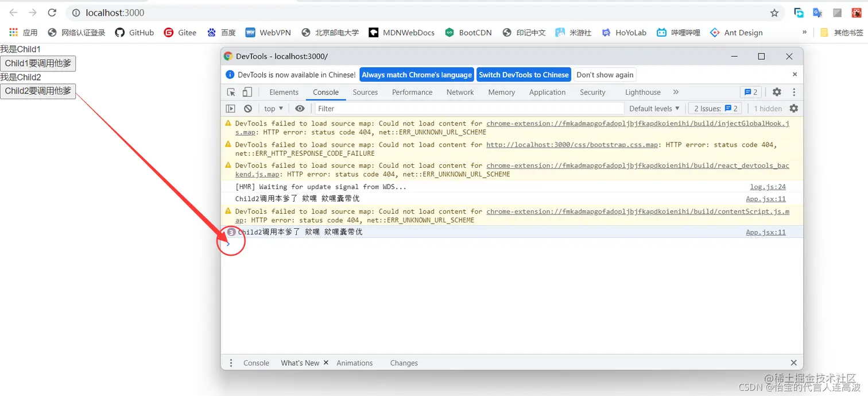Switch to the Network tab
The image size is (868, 396).
click(460, 92)
